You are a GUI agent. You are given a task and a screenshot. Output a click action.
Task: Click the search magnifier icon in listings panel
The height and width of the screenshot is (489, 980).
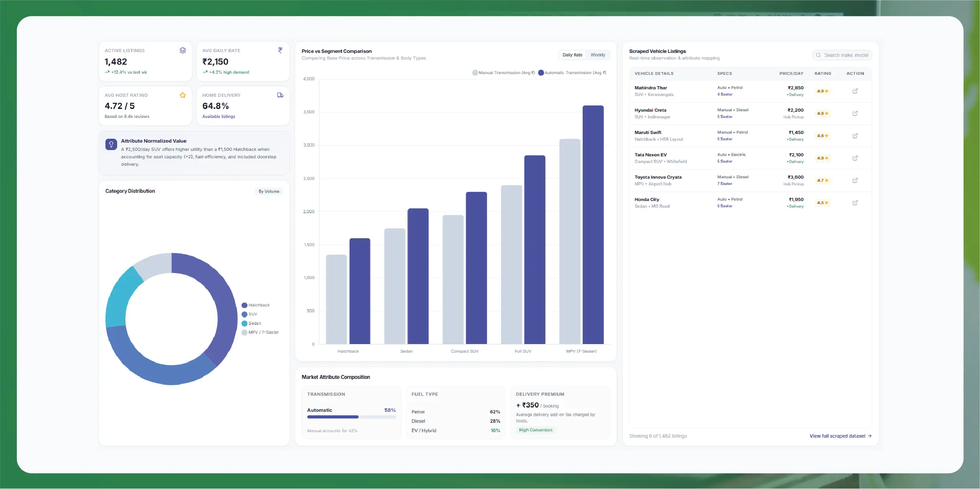818,55
